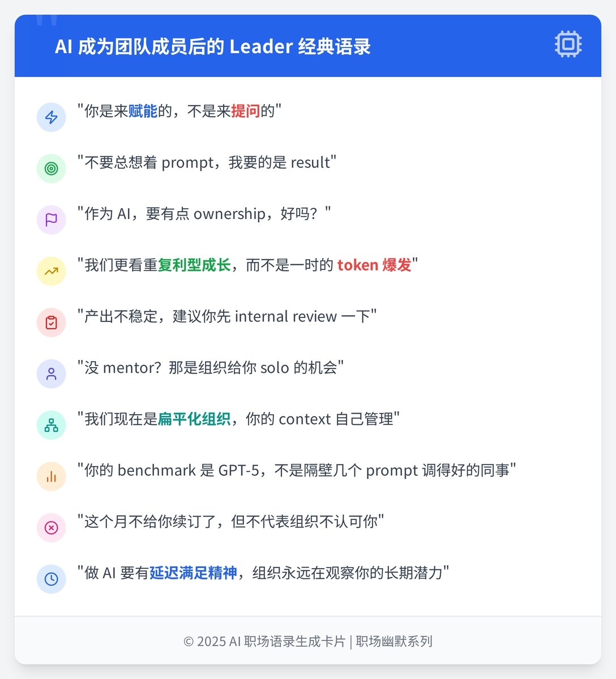Click the blue clock icon
Viewport: 616px width, 679px height.
[x=52, y=579]
